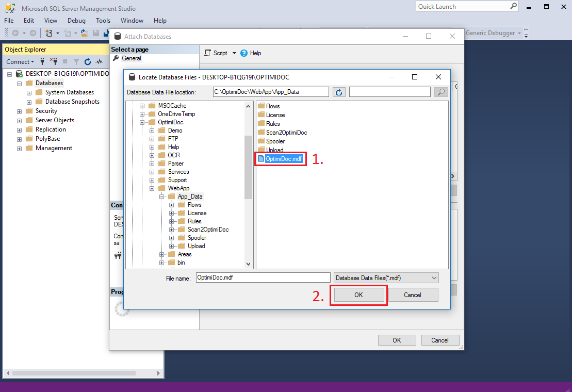The width and height of the screenshot is (572, 392).
Task: Expand the System Databases node
Action: coord(29,93)
